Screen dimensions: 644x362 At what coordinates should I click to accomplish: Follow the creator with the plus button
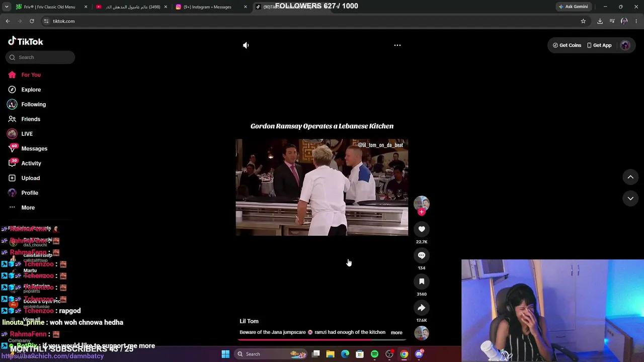click(x=422, y=212)
